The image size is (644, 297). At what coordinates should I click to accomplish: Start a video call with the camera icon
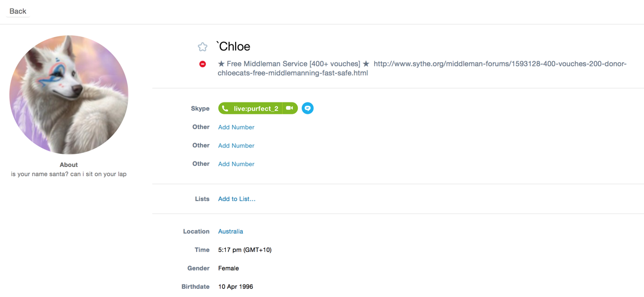(290, 108)
